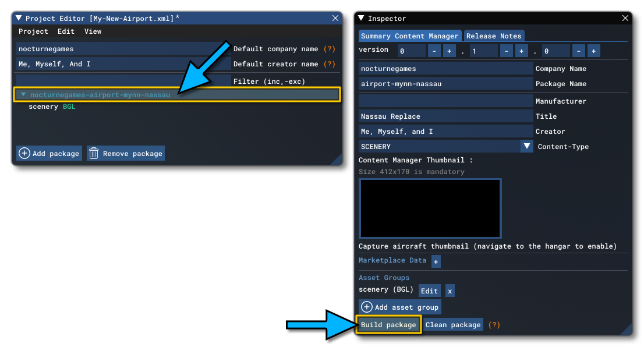This screenshot has width=644, height=347.
Task: Collapse the nocturnegames-airport-mynn-nassau package tree
Action: (23, 94)
